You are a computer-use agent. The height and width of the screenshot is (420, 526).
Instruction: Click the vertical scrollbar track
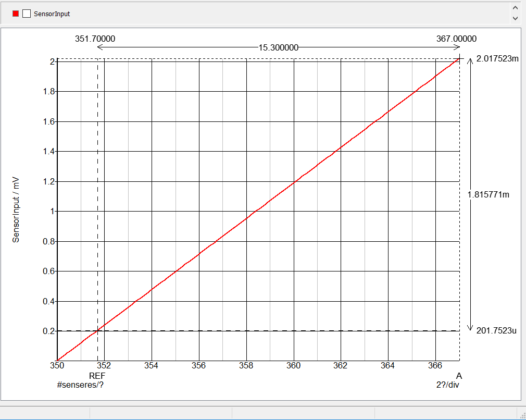tap(515, 14)
